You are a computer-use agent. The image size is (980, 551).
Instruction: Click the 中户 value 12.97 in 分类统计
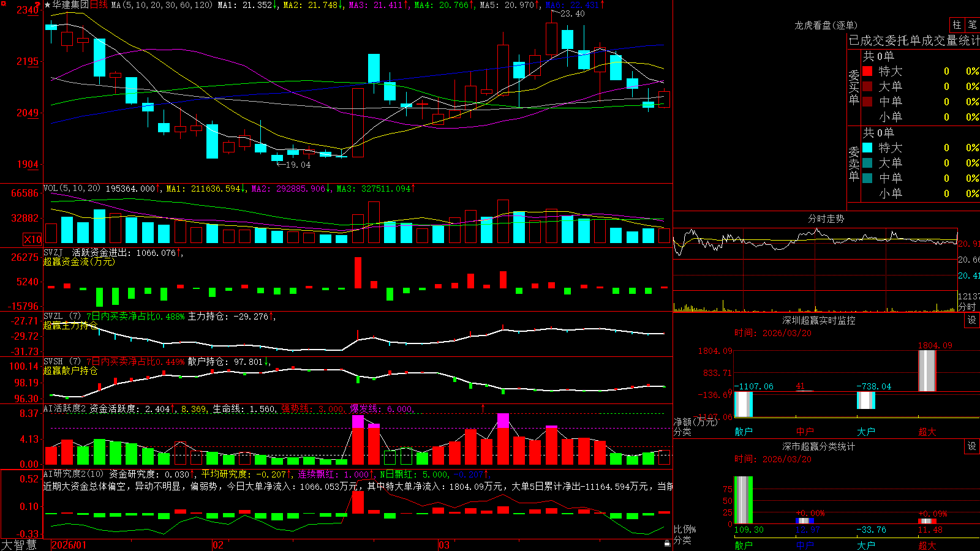click(807, 530)
